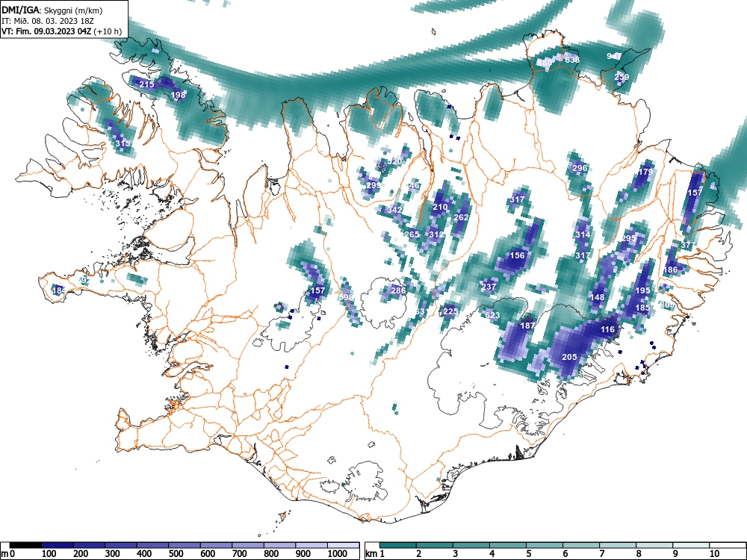Click the visibility value 185 on map
The width and height of the screenshot is (747, 560).
642,308
